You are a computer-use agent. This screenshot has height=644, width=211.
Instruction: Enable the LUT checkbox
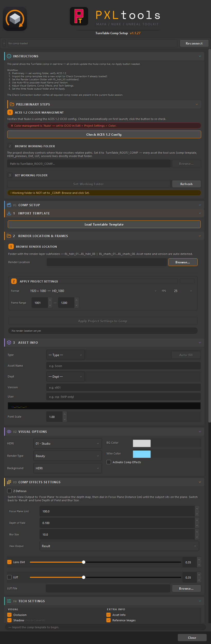(9, 577)
